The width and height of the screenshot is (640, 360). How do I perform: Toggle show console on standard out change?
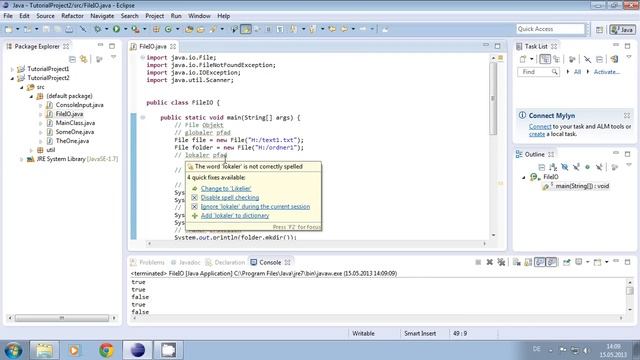(540, 262)
